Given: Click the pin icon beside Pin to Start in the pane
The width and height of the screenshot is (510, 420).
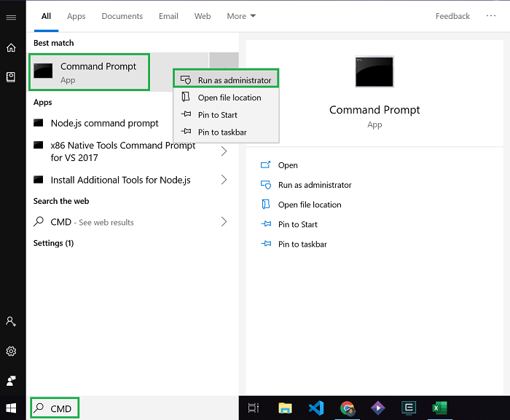Looking at the screenshot, I should [x=266, y=224].
